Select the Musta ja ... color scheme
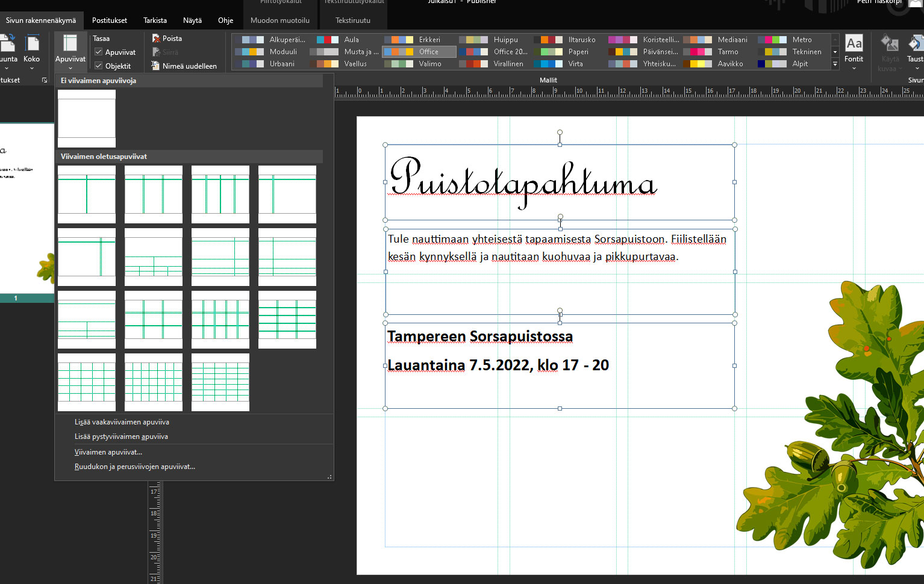The image size is (924, 584). [345, 52]
